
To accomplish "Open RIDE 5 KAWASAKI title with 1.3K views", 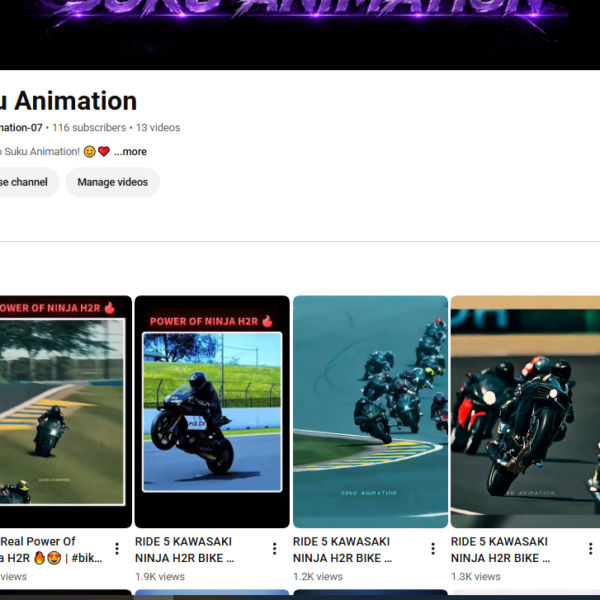I will point(501,549).
